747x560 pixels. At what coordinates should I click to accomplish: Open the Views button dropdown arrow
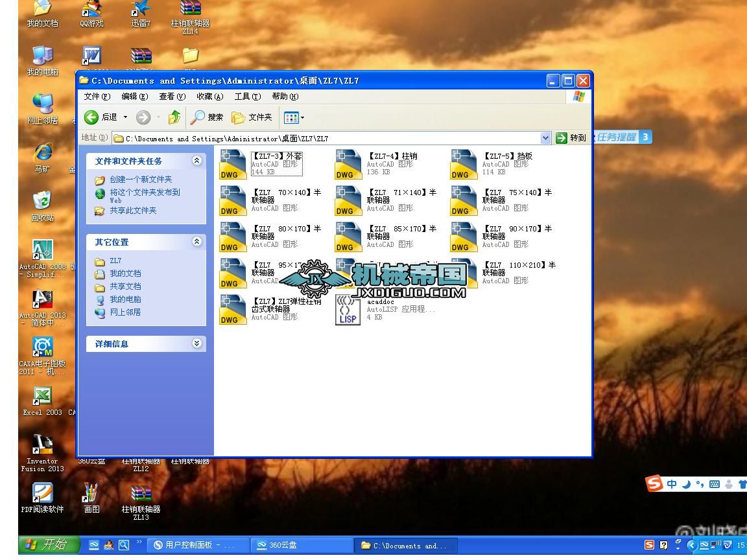pyautogui.click(x=303, y=117)
